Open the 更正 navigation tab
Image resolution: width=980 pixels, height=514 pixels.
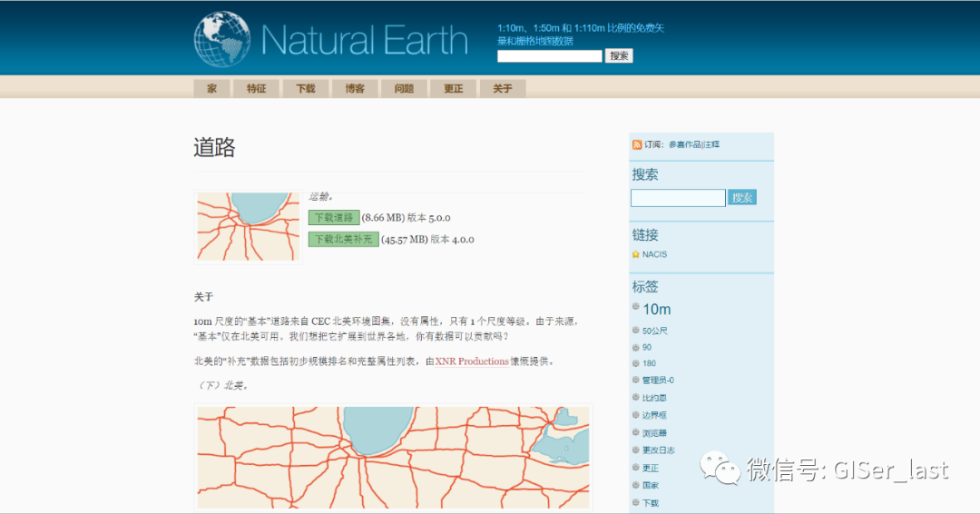pos(453,89)
